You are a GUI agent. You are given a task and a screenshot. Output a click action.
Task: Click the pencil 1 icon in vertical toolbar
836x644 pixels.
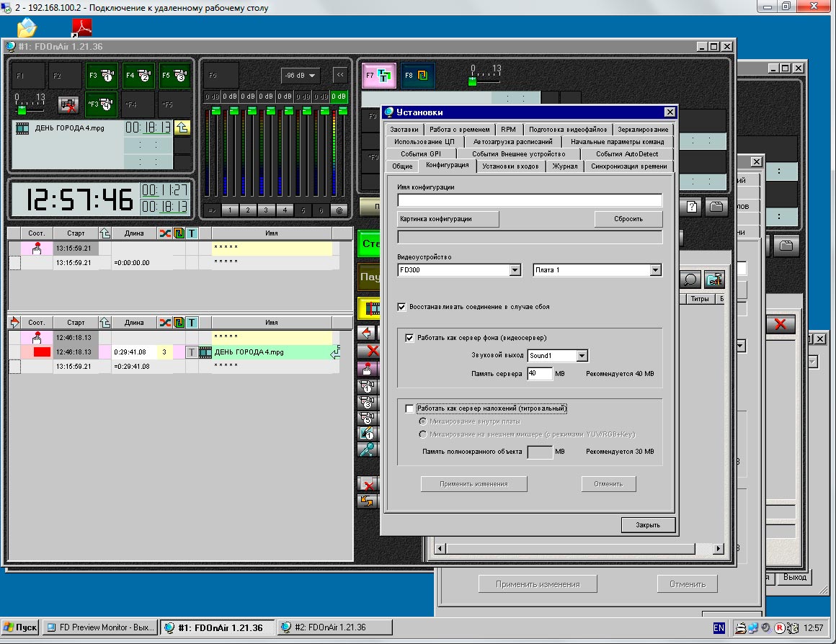coord(368,434)
